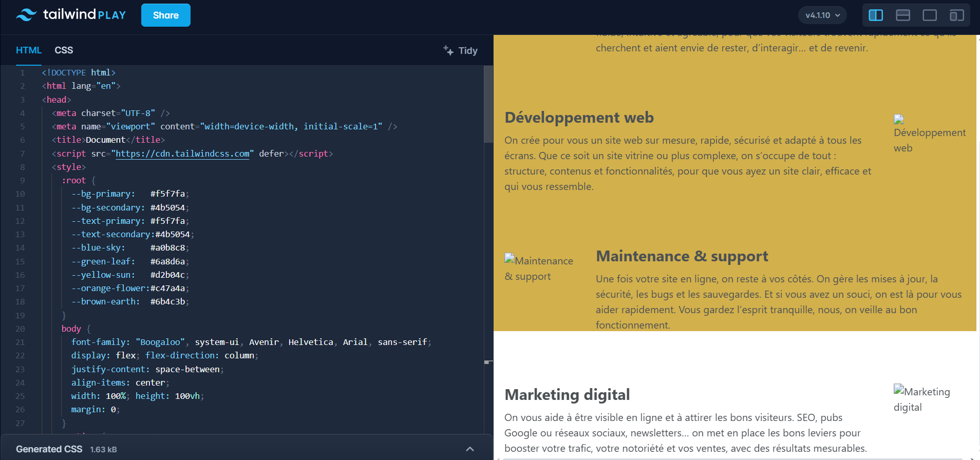Click broken Développement web image
This screenshot has height=460, width=980.
[899, 120]
